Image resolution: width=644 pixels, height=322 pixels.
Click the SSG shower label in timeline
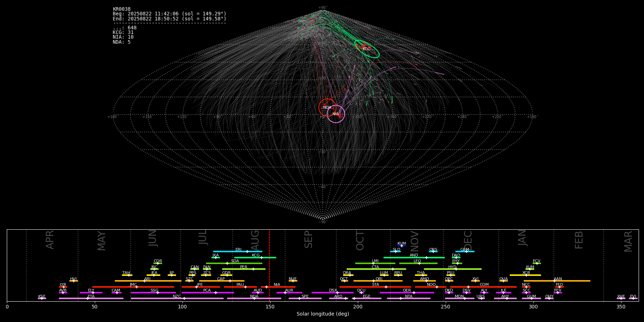coord(154,291)
